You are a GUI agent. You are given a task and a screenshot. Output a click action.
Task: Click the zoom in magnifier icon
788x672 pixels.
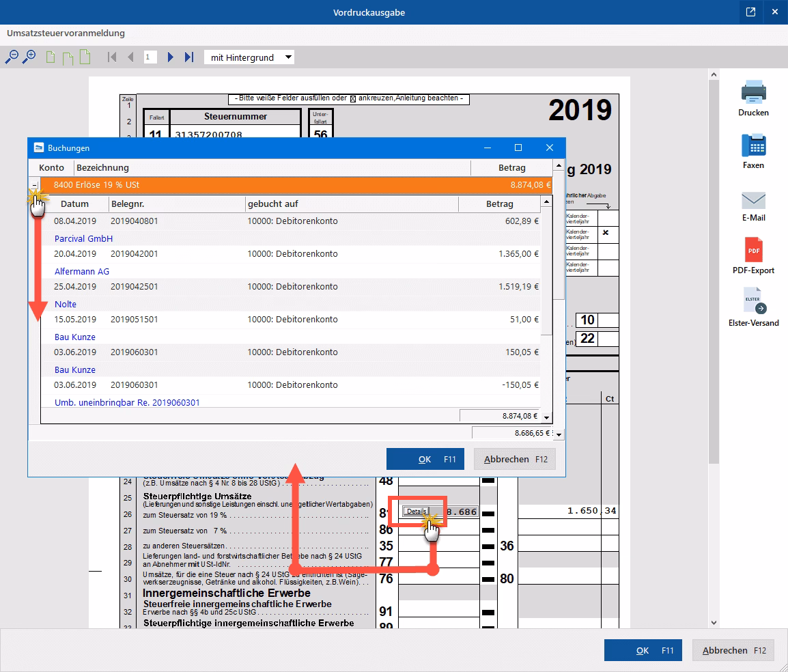tap(29, 57)
